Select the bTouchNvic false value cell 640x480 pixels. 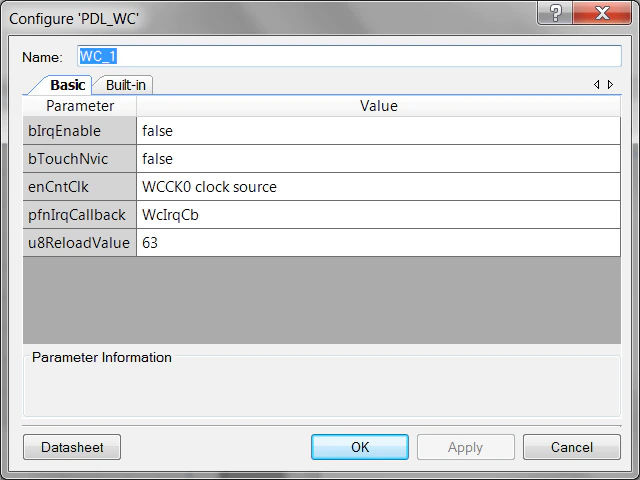(378, 159)
